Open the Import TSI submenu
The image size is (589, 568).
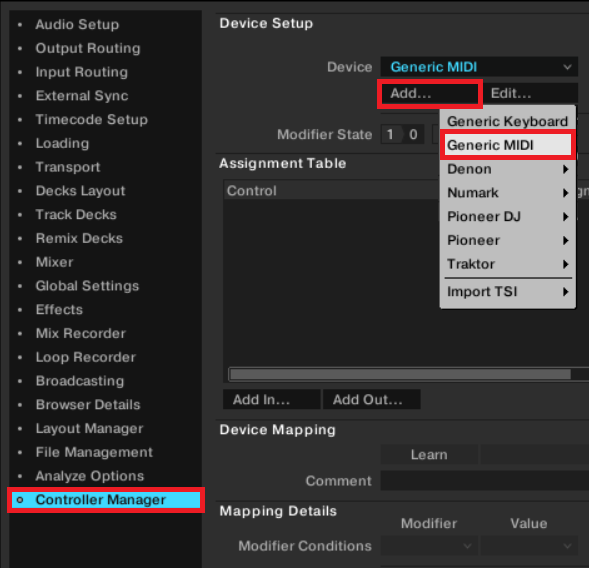point(507,292)
